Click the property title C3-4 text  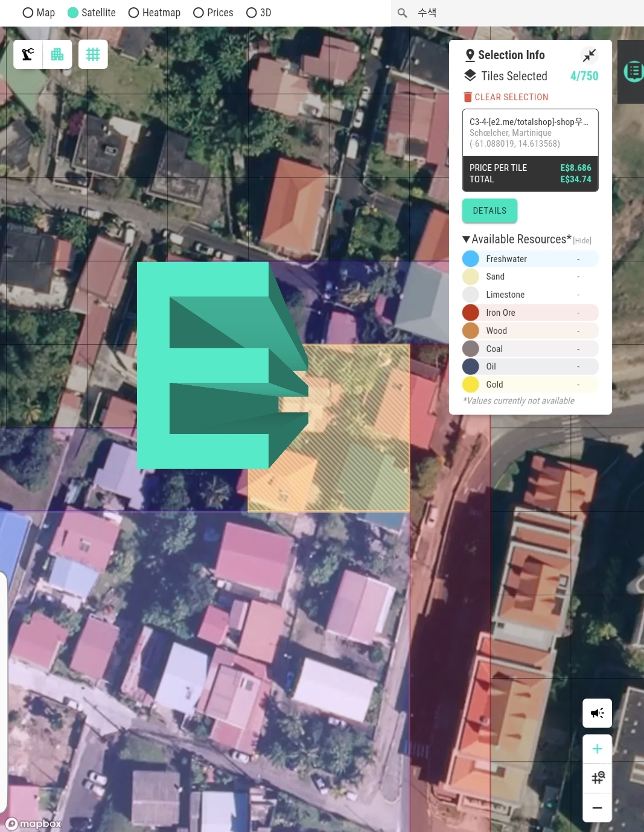pyautogui.click(x=529, y=122)
